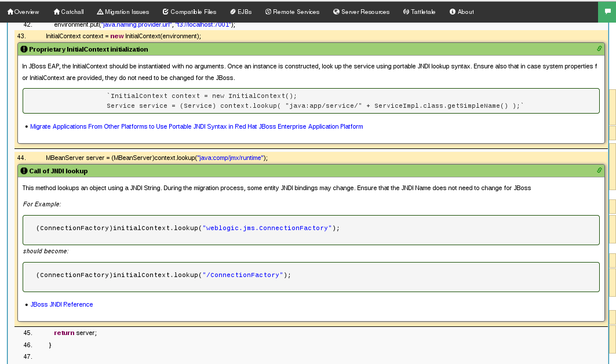The image size is (616, 364).
Task: Click the Migration Issues warning triangle icon
Action: (100, 12)
